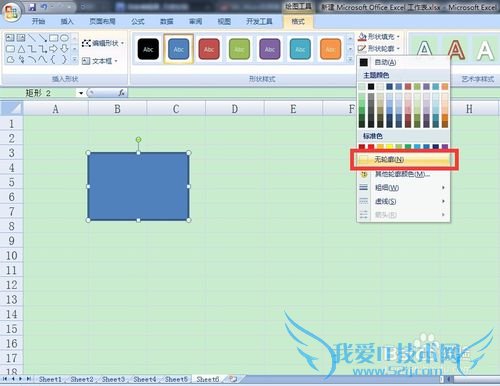Switch to the 开始 ribbon tab
The width and height of the screenshot is (500, 386).
[38, 21]
